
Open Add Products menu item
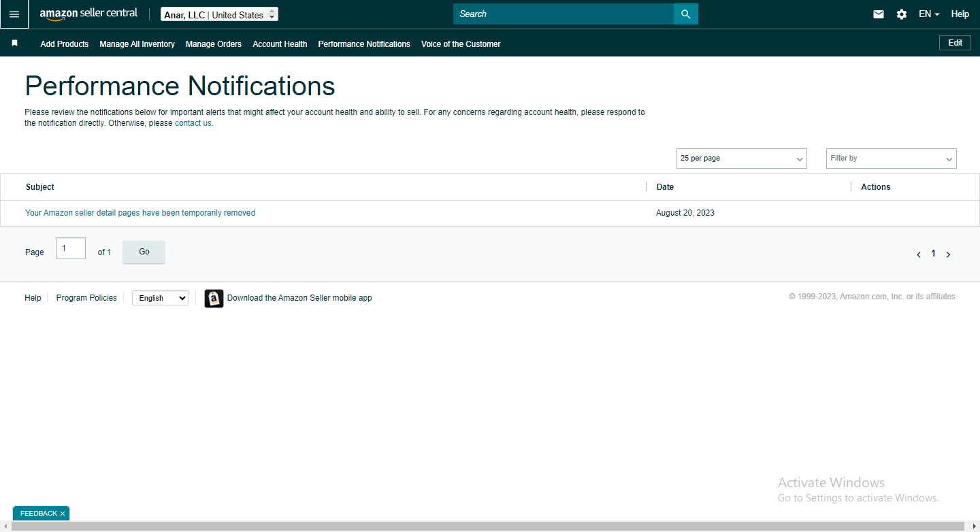point(65,44)
